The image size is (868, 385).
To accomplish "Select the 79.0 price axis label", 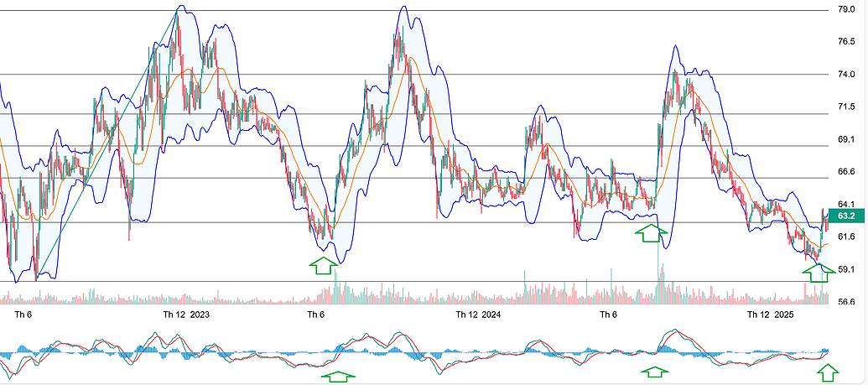I will 846,9.
